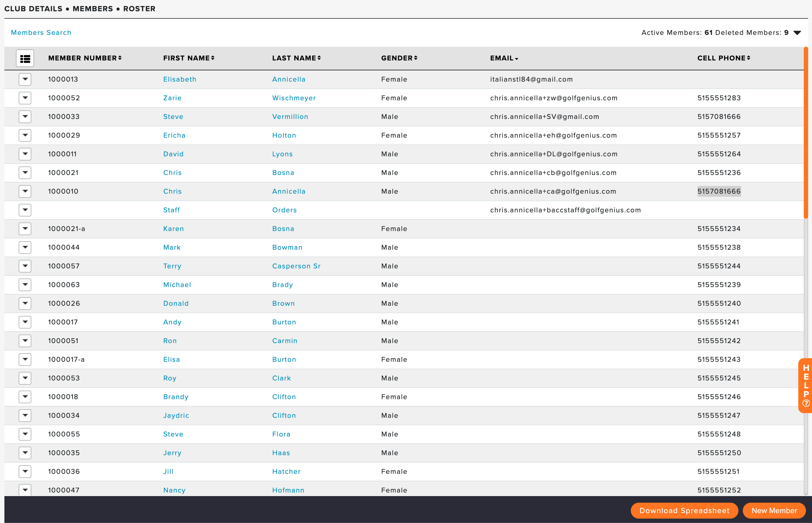Open row menu for Chris Bosna
Image resolution: width=812 pixels, height=523 pixels.
(x=25, y=173)
